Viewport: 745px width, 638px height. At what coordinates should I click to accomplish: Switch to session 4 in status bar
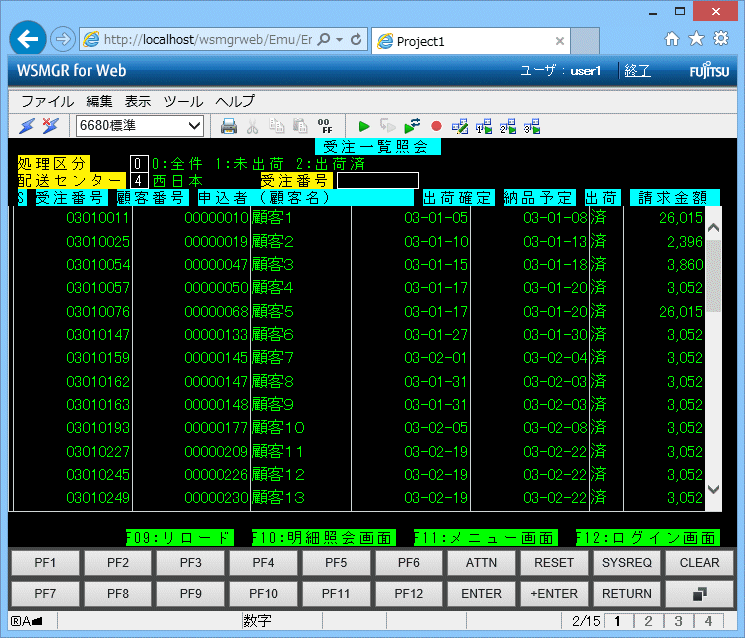[708, 621]
